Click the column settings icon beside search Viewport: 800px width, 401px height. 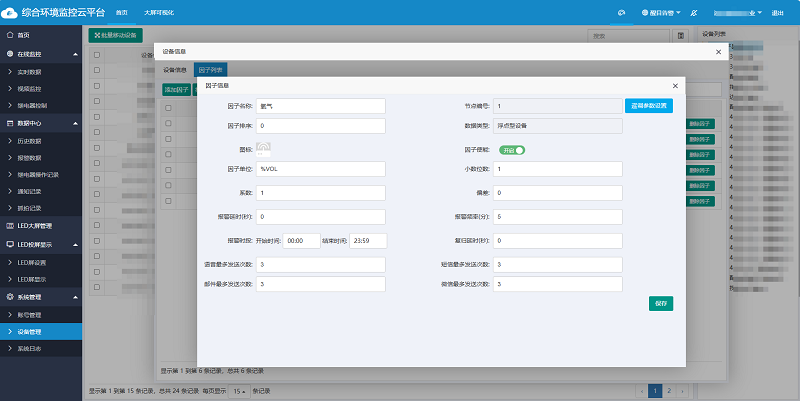(x=680, y=35)
